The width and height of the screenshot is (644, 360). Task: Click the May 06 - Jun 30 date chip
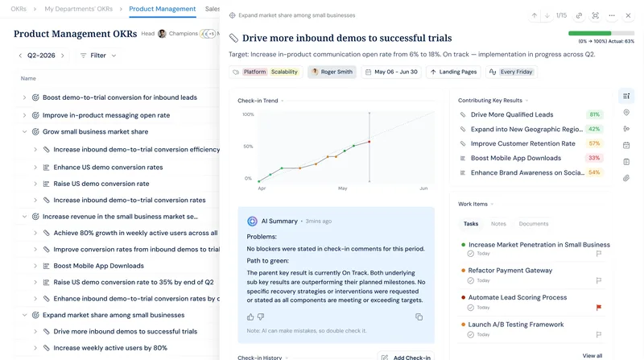[391, 72]
